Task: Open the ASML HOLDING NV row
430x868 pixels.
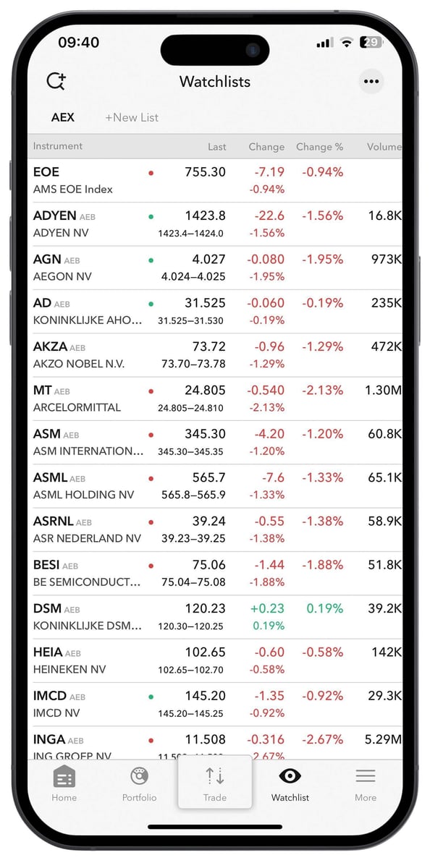Action: click(x=215, y=486)
